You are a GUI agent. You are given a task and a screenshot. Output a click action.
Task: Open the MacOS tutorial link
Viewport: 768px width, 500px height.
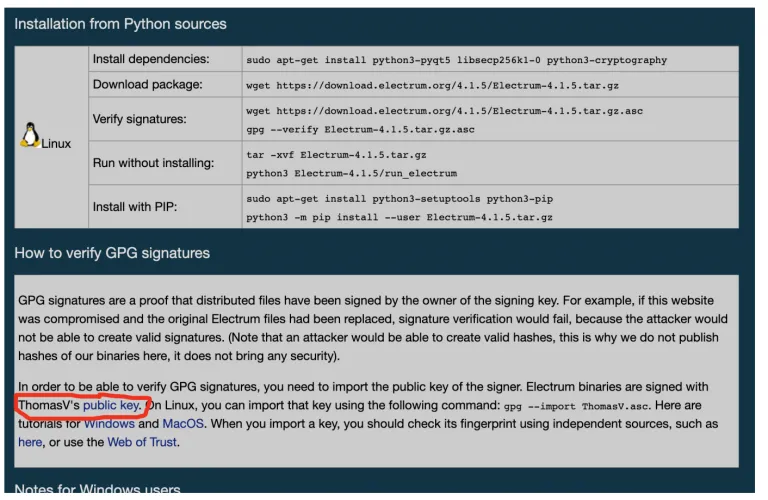183,424
